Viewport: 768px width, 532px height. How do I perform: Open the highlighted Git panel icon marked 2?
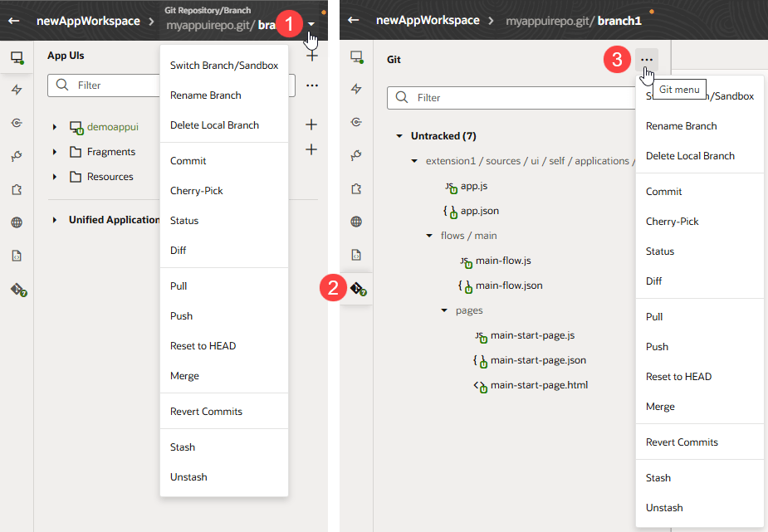pos(356,289)
